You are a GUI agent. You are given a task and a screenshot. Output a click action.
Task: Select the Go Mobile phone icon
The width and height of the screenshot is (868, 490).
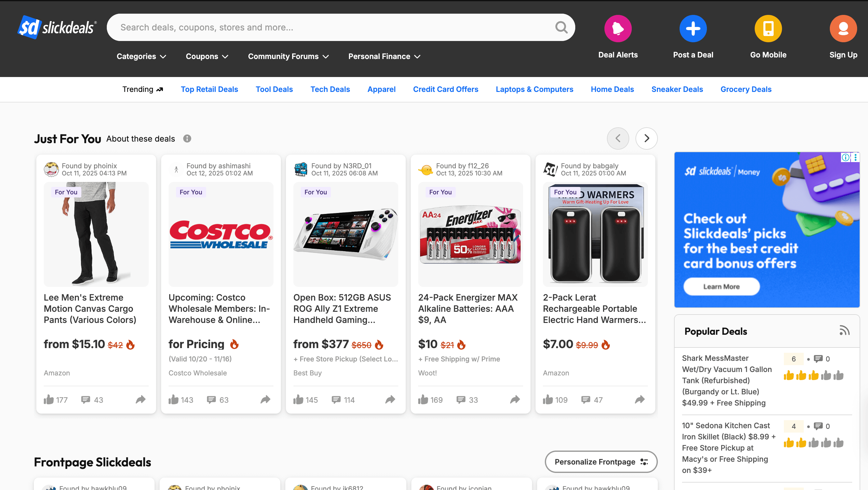pyautogui.click(x=768, y=28)
